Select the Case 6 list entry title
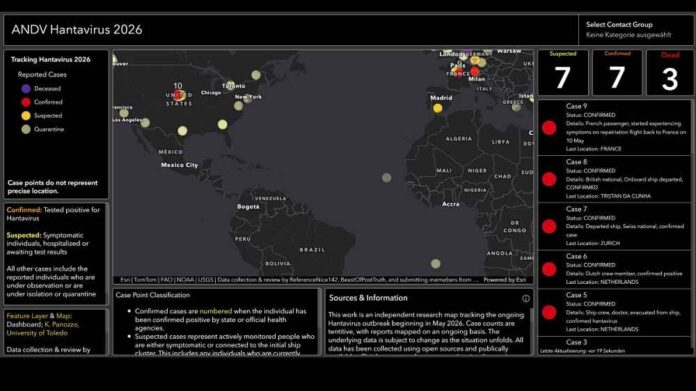Image resolution: width=696 pixels, height=391 pixels. pos(576,257)
